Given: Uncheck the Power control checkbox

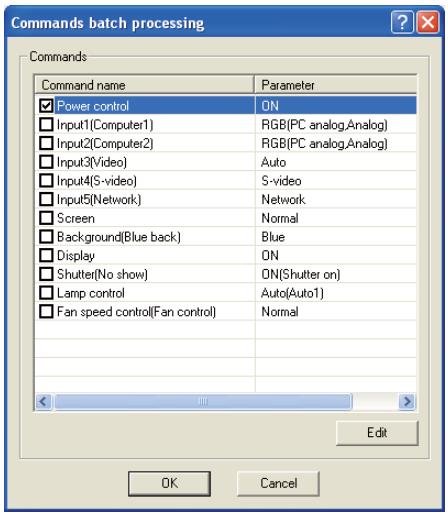Looking at the screenshot, I should coord(46,106).
